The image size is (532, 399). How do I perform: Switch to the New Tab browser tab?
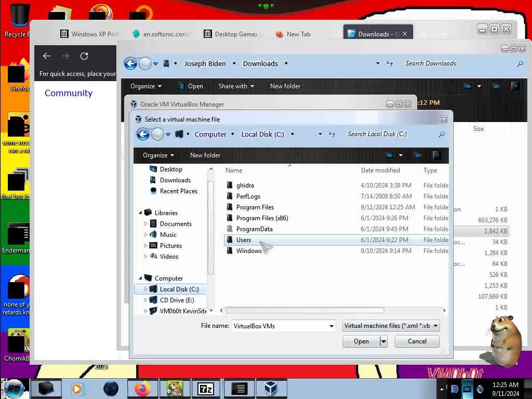coord(294,34)
